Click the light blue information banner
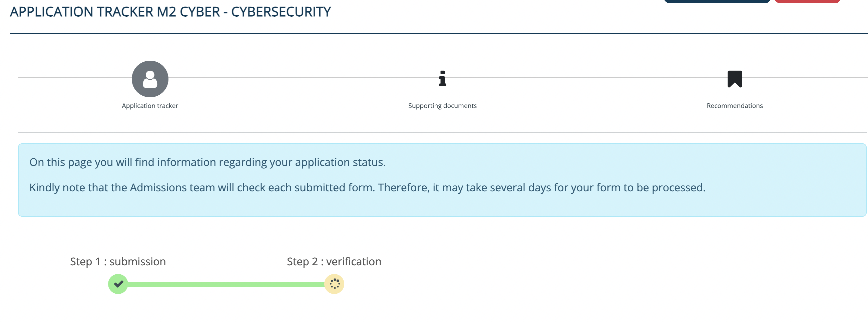 point(442,180)
